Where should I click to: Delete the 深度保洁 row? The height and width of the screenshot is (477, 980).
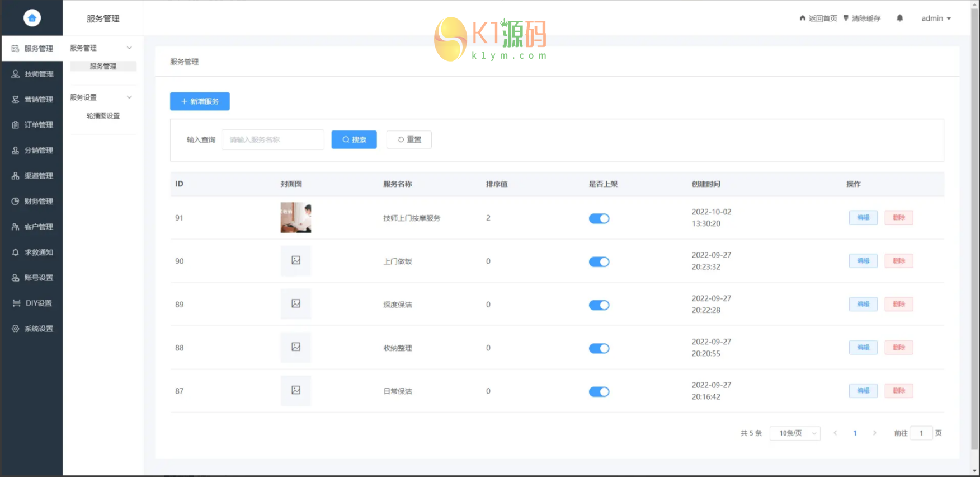(x=899, y=304)
